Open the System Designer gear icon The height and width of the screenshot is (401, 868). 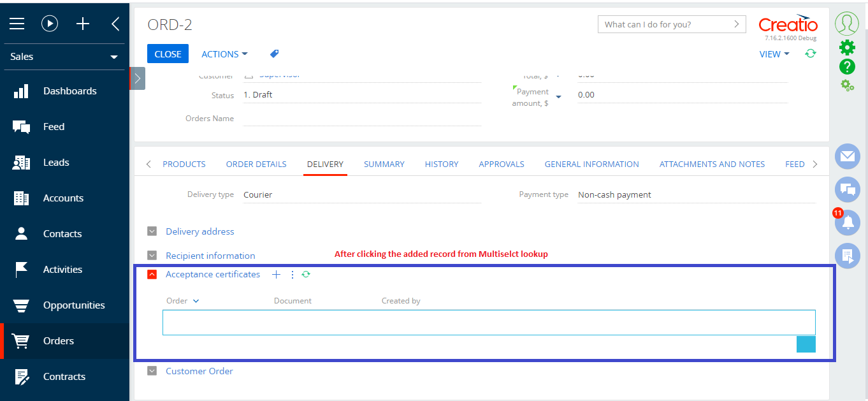[847, 47]
